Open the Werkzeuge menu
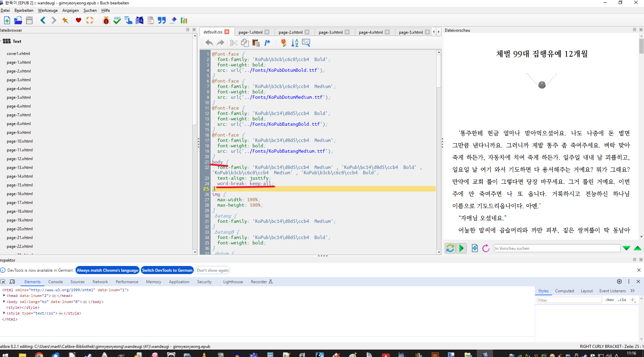The height and width of the screenshot is (357, 644). coord(48,10)
